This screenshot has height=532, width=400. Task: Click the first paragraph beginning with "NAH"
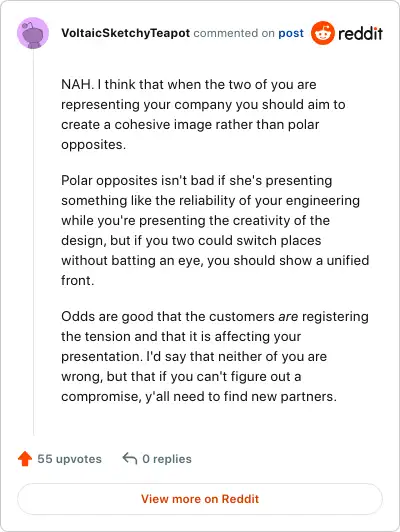pos(203,114)
